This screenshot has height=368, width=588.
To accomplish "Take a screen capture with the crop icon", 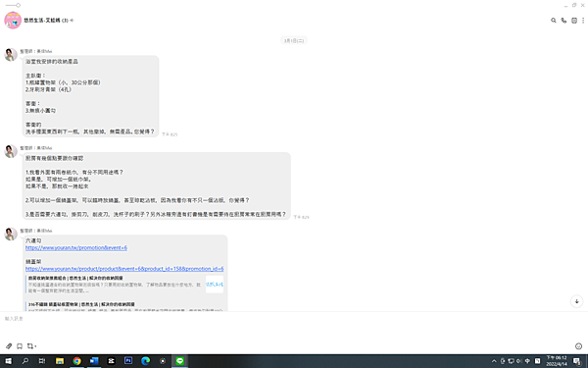I will coord(30,345).
